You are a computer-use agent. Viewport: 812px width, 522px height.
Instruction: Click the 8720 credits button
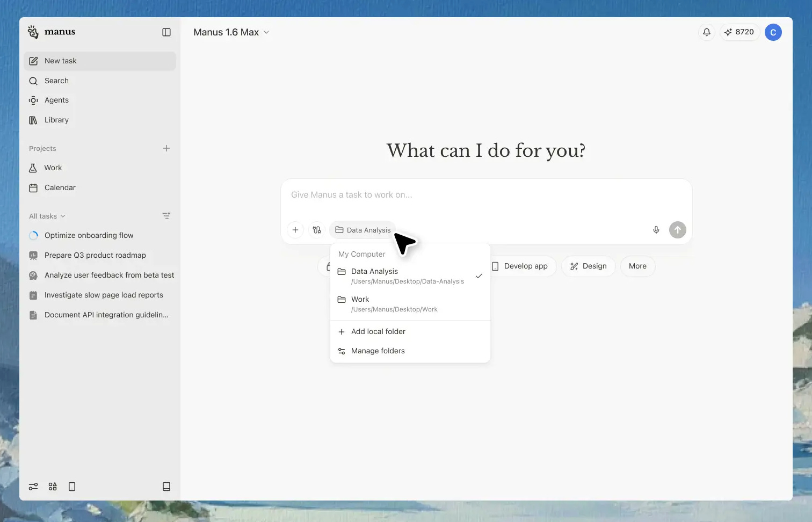tap(740, 32)
